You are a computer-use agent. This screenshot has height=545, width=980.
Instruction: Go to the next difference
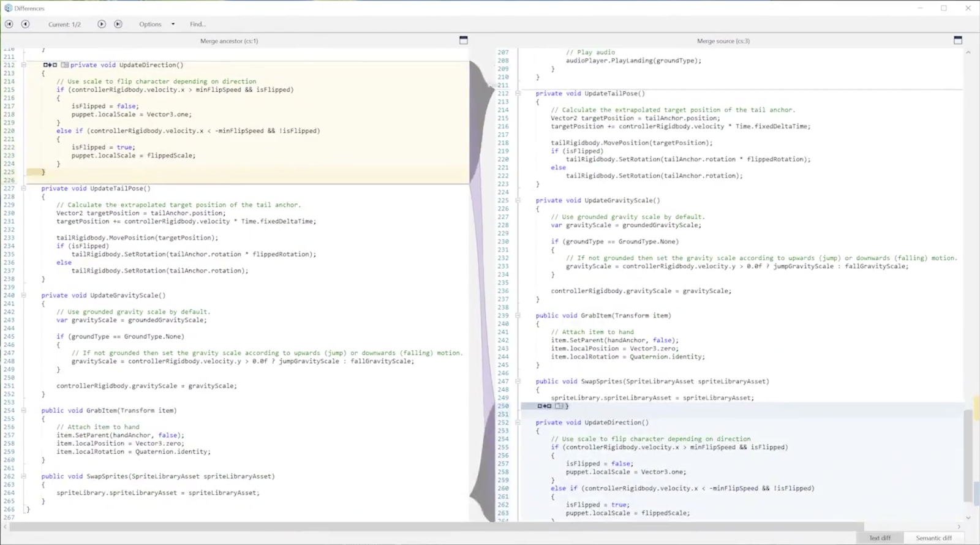(102, 24)
